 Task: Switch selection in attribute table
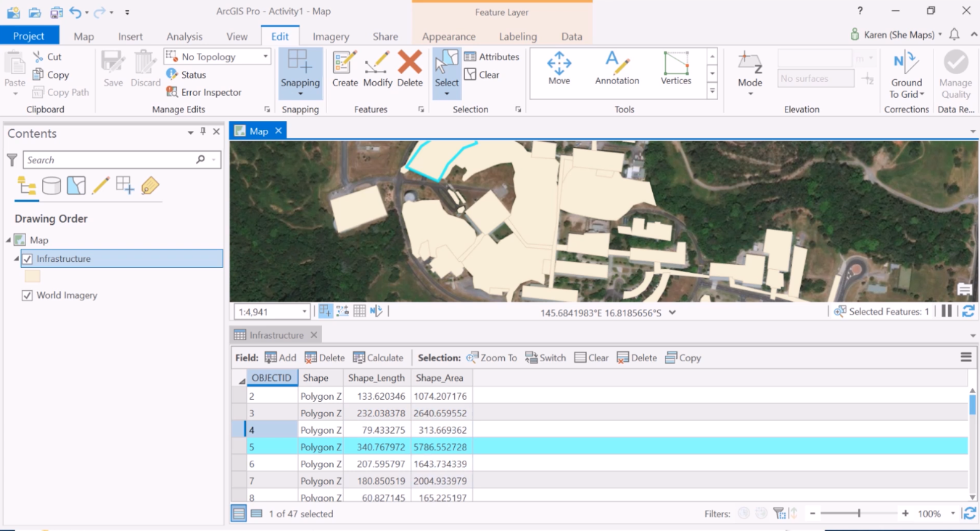tap(545, 358)
